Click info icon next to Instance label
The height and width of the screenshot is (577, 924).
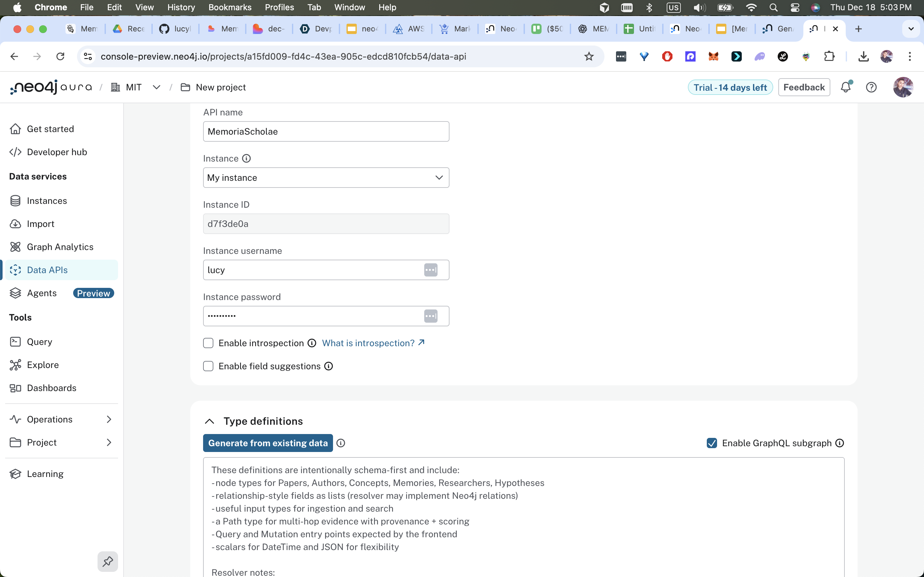pyautogui.click(x=247, y=158)
